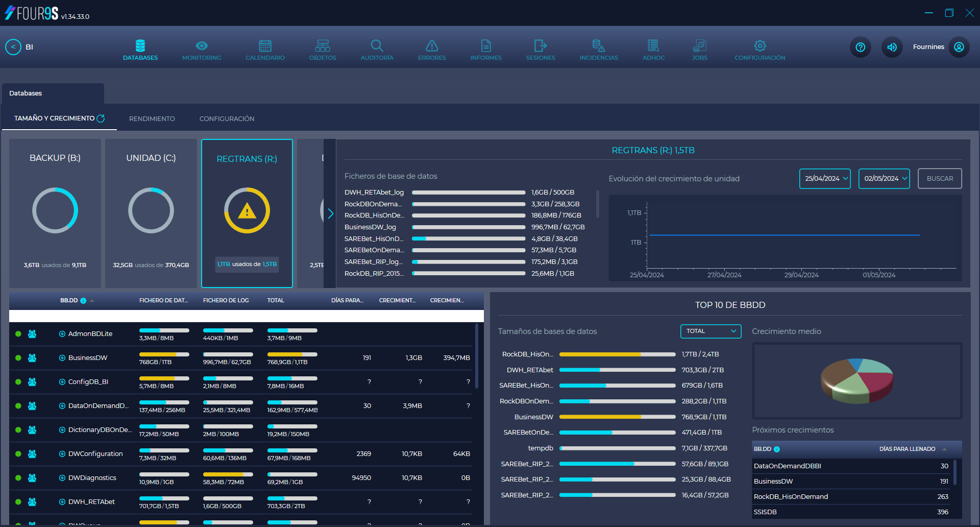This screenshot has height=527, width=980.
Task: Select the Incidencias icon
Action: point(598,45)
